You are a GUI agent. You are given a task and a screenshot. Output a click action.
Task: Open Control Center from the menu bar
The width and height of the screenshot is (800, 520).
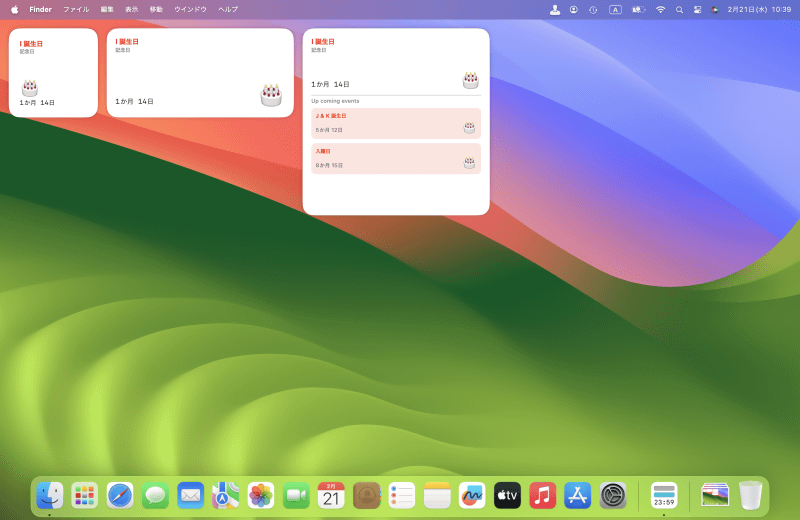[697, 10]
